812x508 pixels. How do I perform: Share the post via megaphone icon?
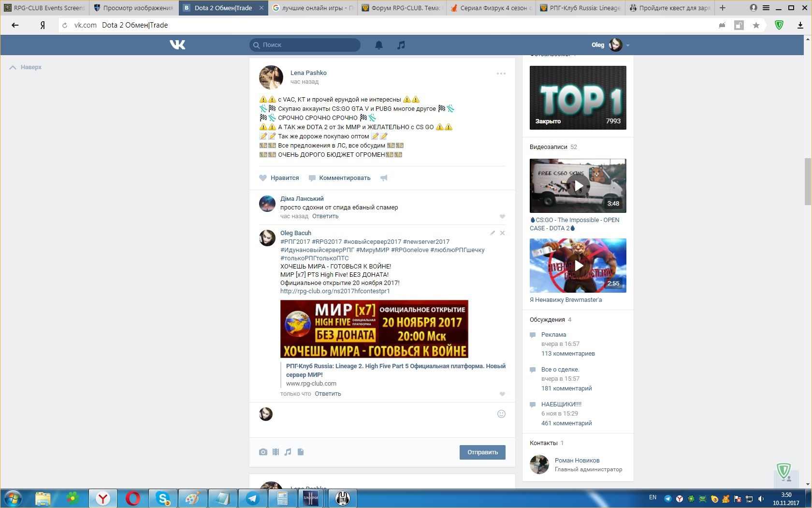384,178
